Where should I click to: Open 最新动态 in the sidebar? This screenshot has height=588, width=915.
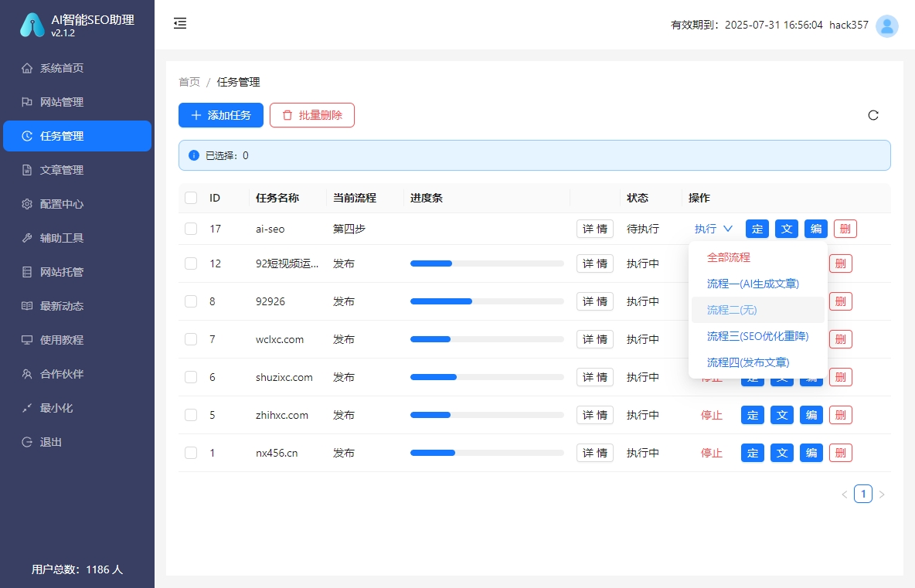[77, 306]
